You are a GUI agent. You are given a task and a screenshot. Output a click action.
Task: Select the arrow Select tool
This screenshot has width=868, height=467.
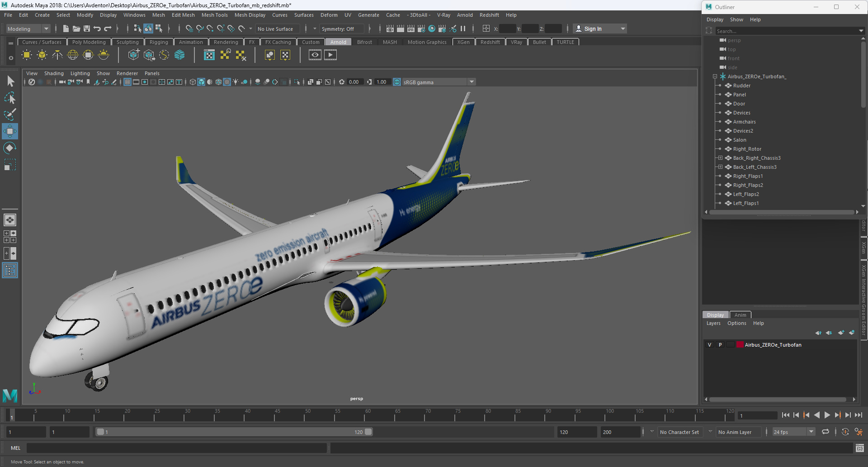coord(10,81)
